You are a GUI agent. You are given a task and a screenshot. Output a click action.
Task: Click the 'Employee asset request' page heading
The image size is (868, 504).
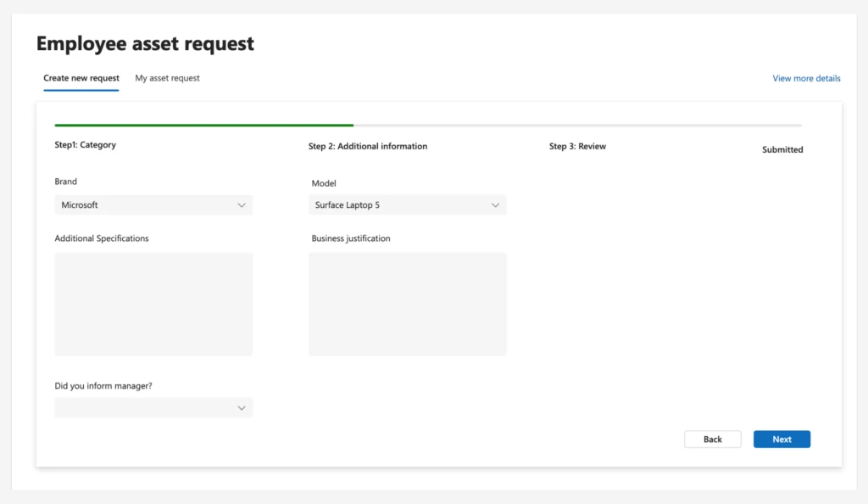[144, 43]
